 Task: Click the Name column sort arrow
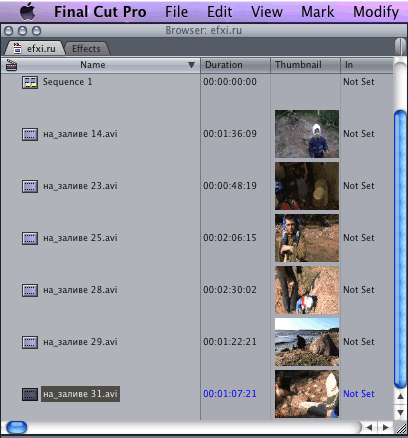191,65
